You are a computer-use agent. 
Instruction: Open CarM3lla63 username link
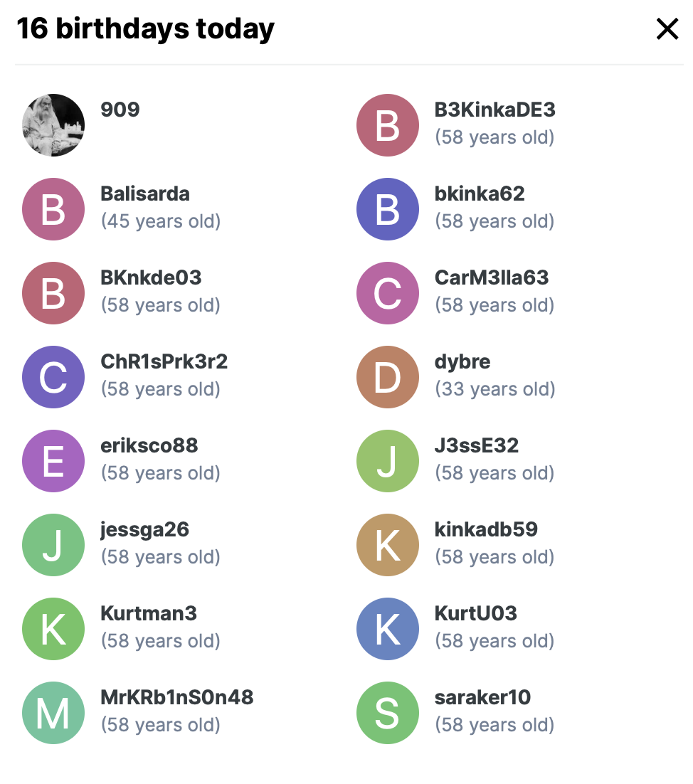(x=492, y=278)
